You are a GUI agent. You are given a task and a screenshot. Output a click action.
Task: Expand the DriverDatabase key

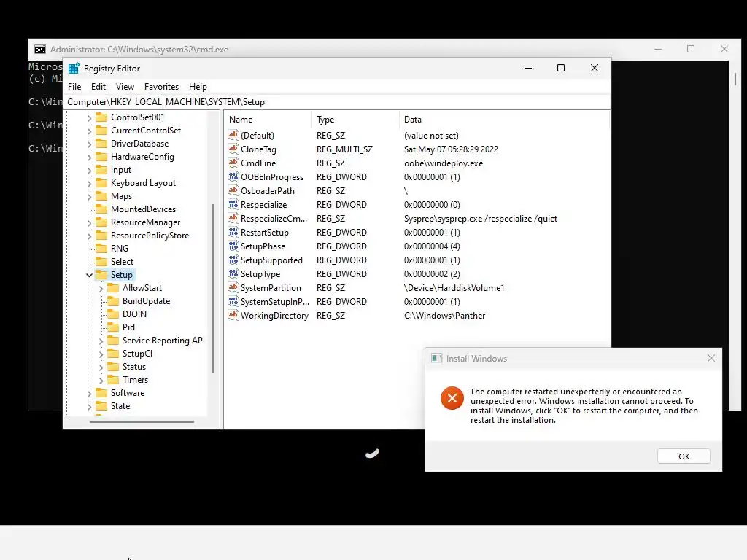point(89,144)
